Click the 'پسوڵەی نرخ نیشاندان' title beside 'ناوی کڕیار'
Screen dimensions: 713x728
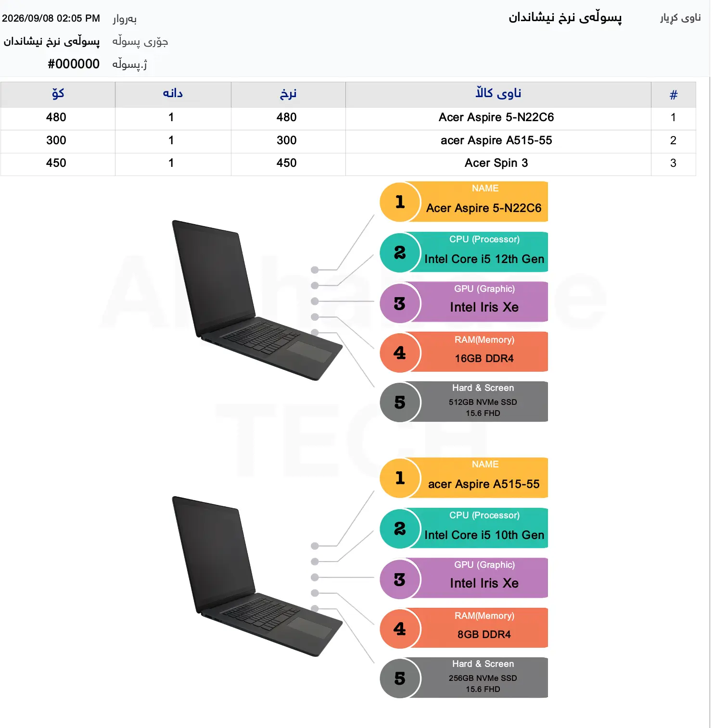pyautogui.click(x=565, y=18)
